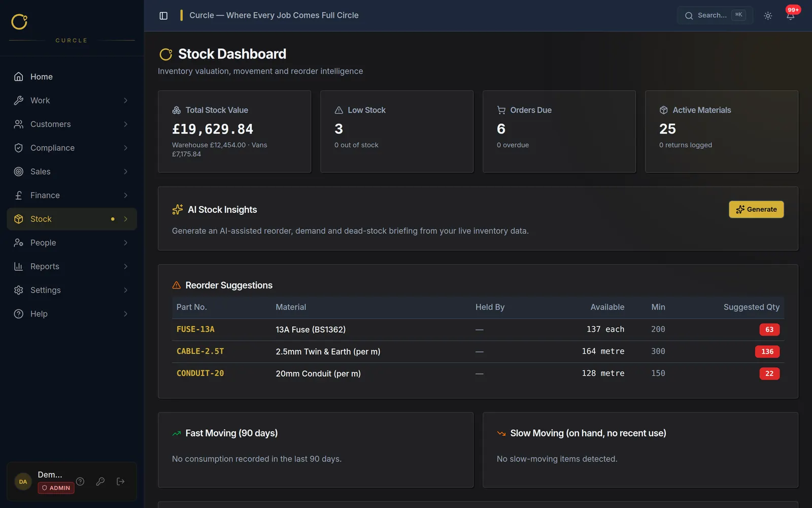Viewport: 812px width, 508px height.
Task: Expand the Settings chevron
Action: pos(125,290)
